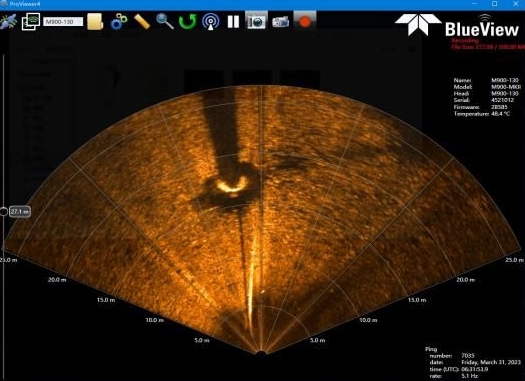Toggle the red record button
This screenshot has height=381, width=525.
point(305,21)
